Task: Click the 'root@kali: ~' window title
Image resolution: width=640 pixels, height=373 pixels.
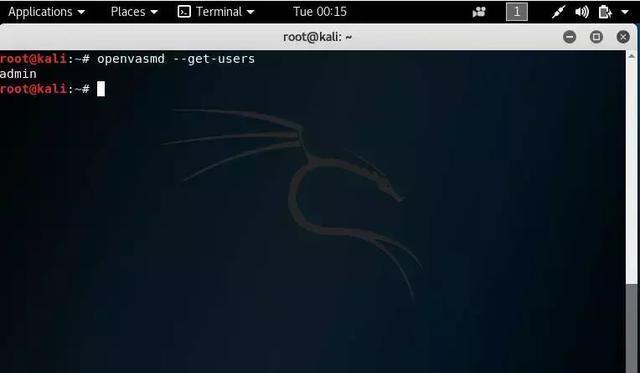Action: pyautogui.click(x=318, y=37)
